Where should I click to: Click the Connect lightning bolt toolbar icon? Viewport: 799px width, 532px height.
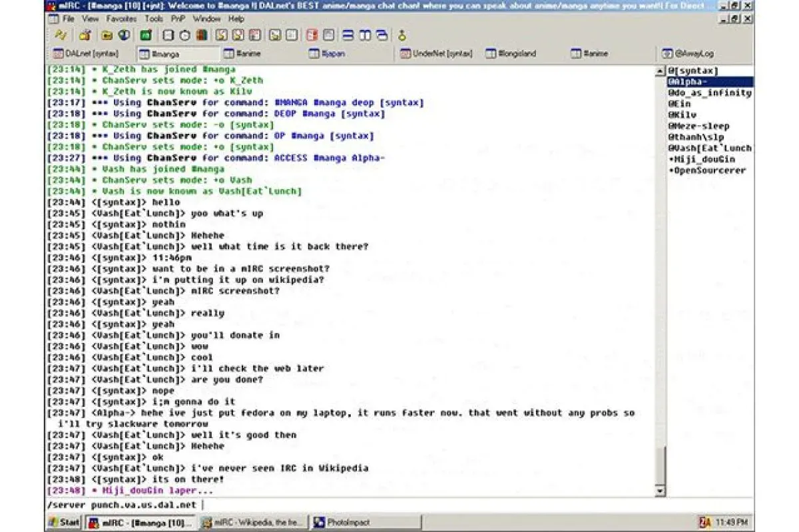pos(61,35)
